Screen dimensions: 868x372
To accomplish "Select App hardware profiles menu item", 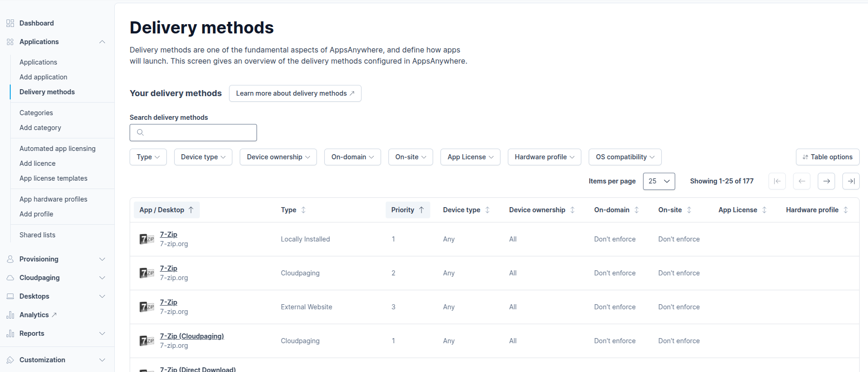I will pos(53,199).
